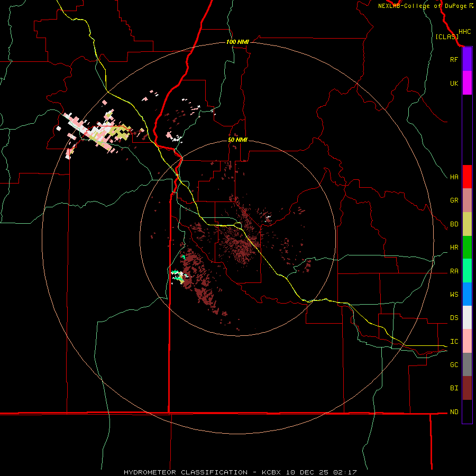476x476 pixels.
Task: Click the ND legend label
Action: coord(454,412)
